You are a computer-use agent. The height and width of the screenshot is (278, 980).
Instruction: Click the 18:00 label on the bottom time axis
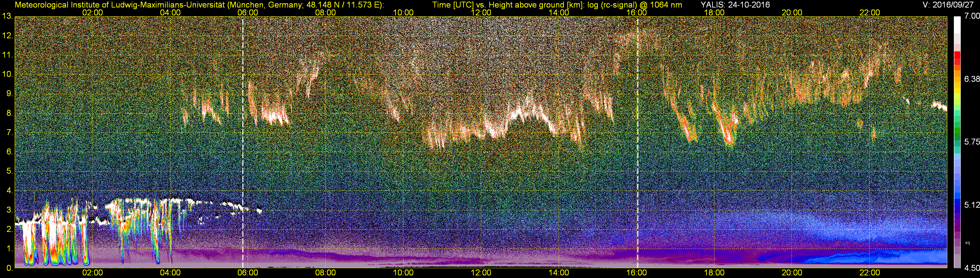(714, 273)
